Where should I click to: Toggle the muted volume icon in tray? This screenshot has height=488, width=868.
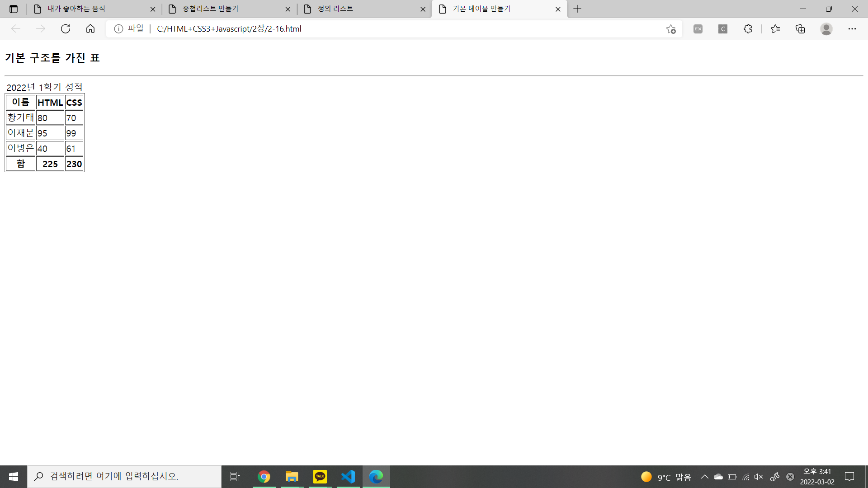pyautogui.click(x=759, y=477)
